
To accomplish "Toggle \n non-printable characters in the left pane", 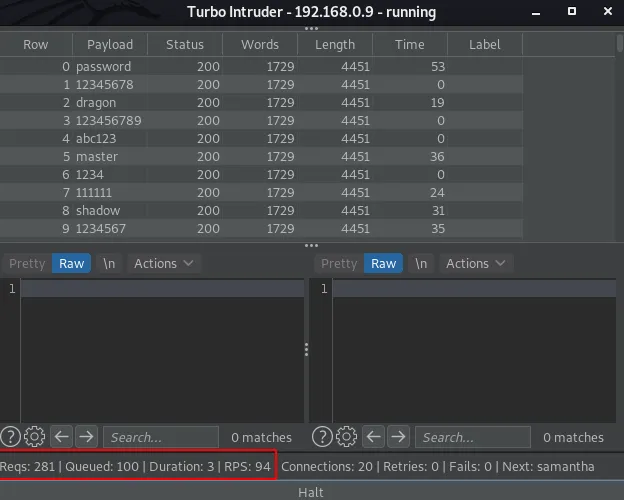I will tap(109, 264).
